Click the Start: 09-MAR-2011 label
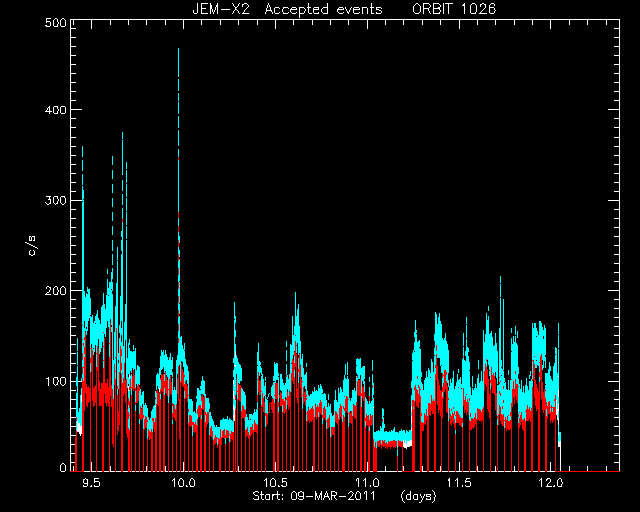640x512 pixels. (x=313, y=496)
